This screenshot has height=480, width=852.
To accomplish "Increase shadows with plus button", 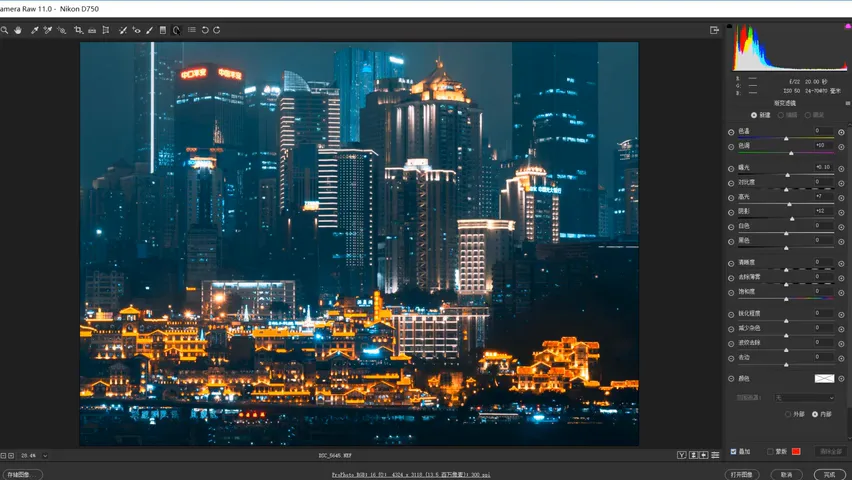I will pos(841,213).
